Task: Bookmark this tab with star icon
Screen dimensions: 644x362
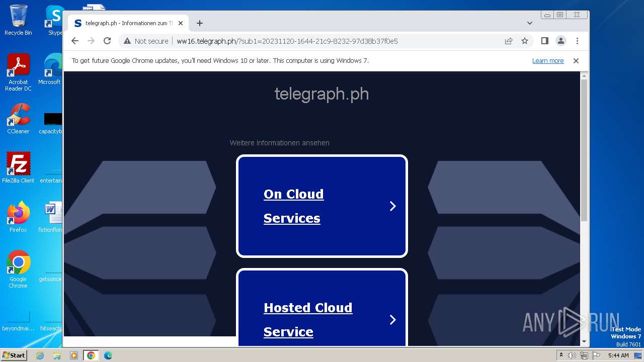Action: (525, 41)
